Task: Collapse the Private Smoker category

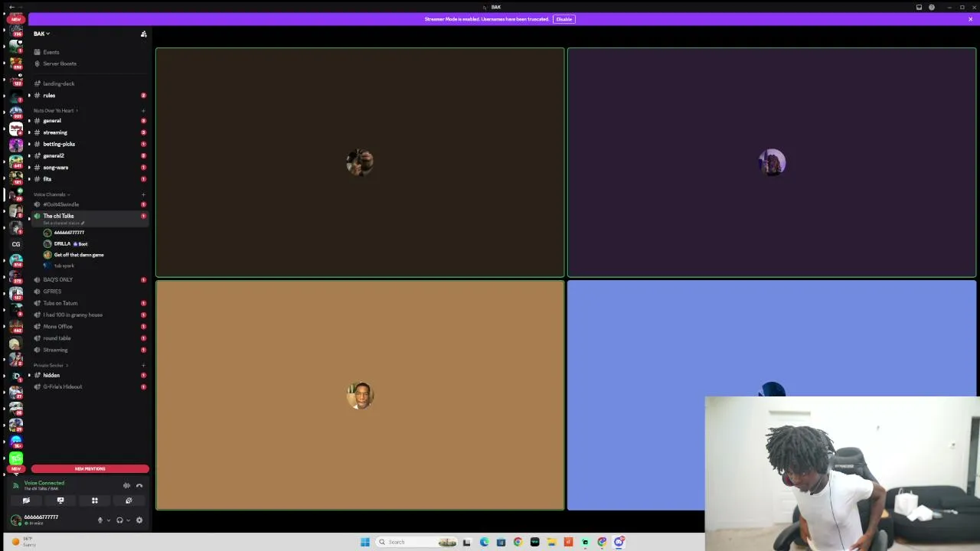Action: click(51, 365)
